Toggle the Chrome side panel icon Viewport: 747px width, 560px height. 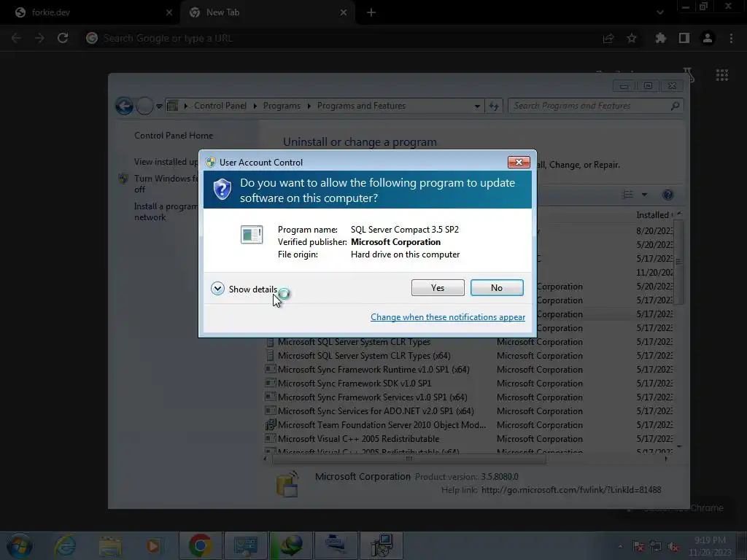tap(684, 38)
